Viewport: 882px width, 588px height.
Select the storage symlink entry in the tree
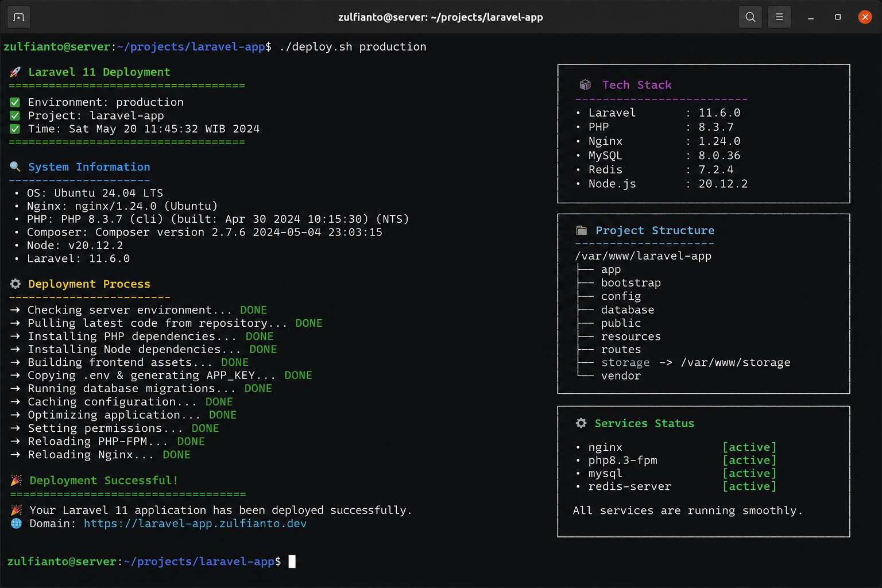click(x=695, y=362)
